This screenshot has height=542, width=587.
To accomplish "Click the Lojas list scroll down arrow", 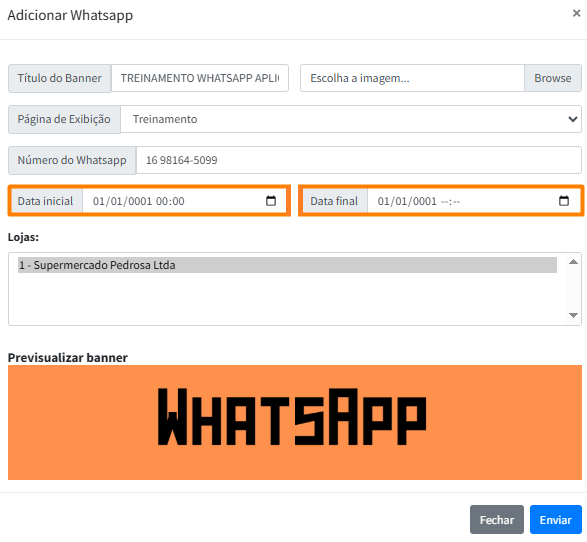I will point(573,315).
